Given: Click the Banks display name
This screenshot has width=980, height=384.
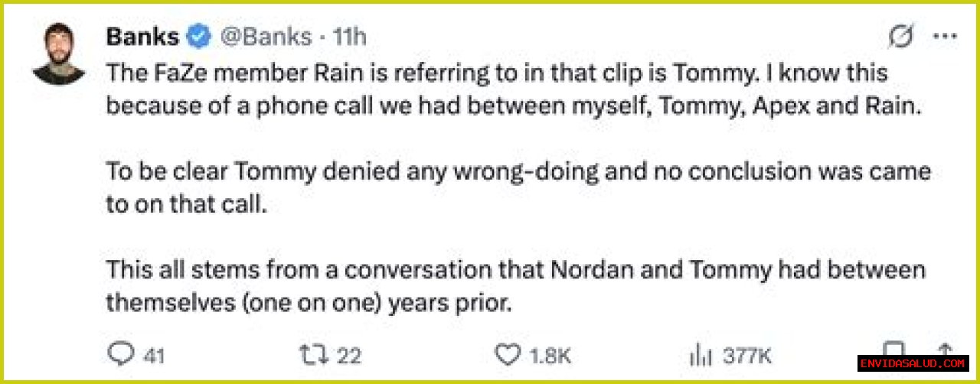Looking at the screenshot, I should click(142, 36).
